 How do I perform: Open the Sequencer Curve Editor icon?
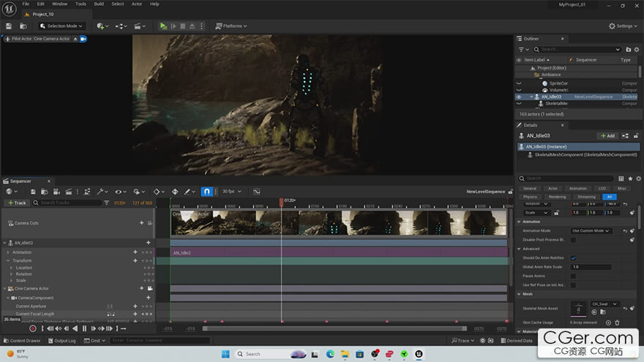click(257, 192)
